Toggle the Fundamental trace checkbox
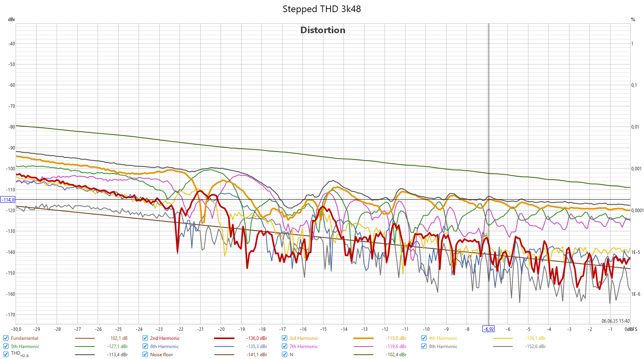Viewport: 644px width, 359px height. (x=6, y=338)
